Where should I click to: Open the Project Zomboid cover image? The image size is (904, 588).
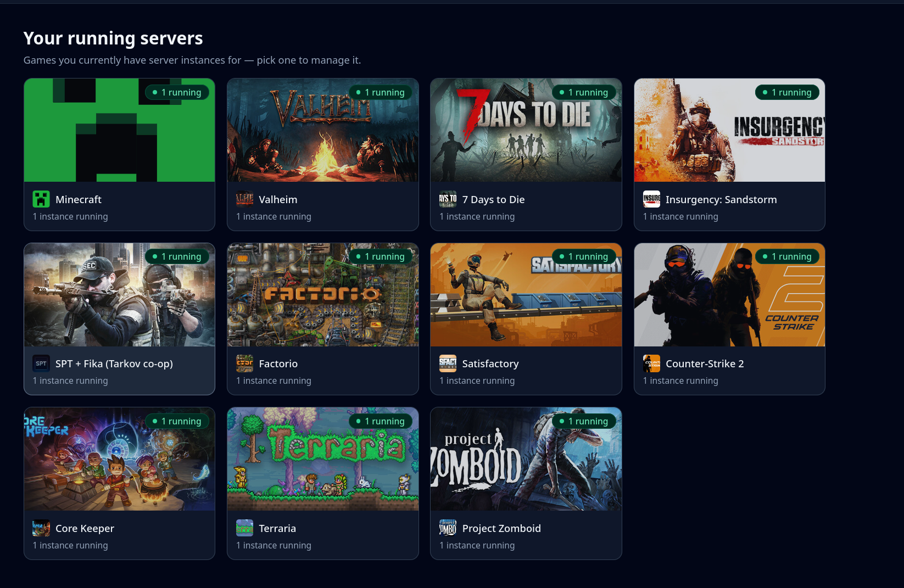coord(526,459)
